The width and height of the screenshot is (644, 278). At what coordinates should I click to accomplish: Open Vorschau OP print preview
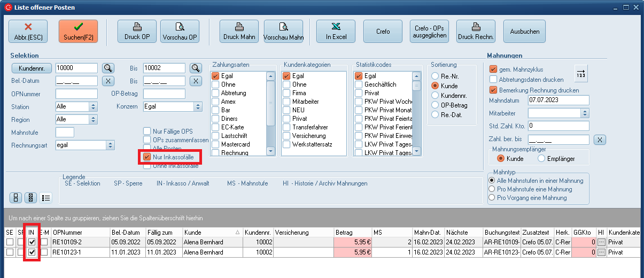[x=180, y=31]
